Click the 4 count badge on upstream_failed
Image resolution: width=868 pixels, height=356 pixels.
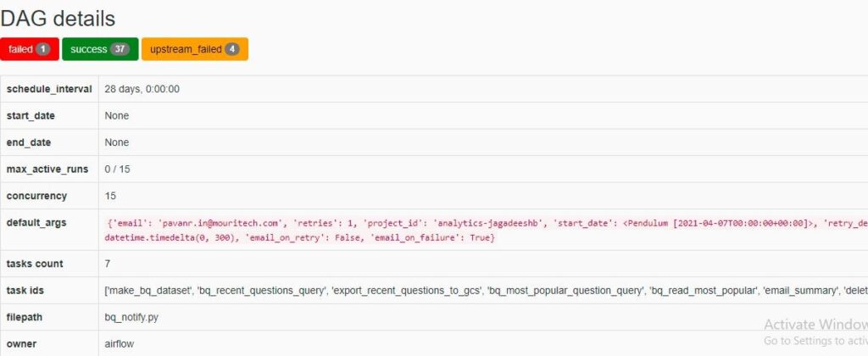click(231, 49)
